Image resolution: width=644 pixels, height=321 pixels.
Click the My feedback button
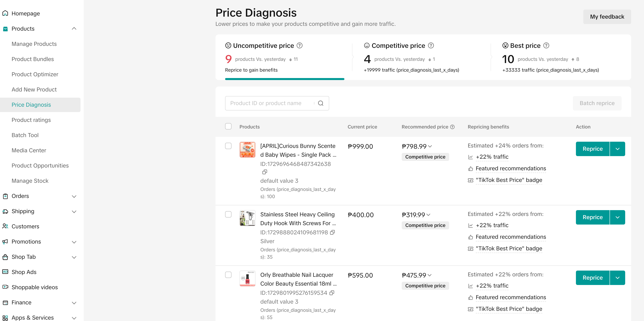(x=607, y=17)
